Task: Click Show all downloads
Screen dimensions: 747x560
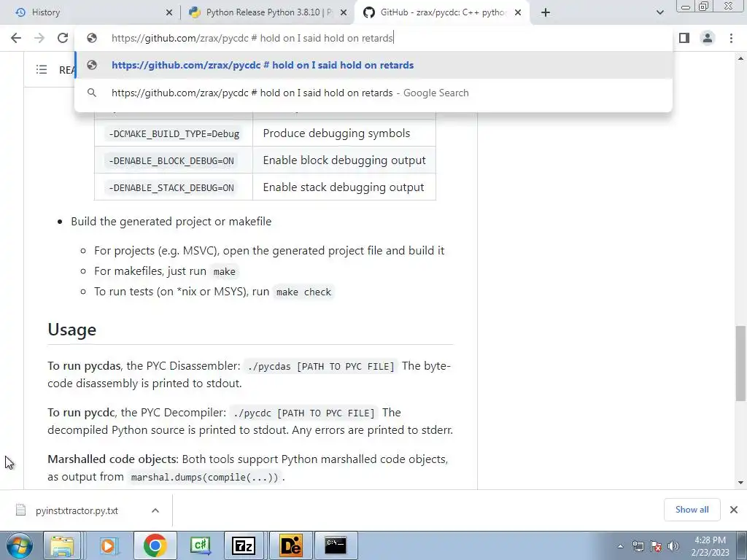Action: [692, 510]
